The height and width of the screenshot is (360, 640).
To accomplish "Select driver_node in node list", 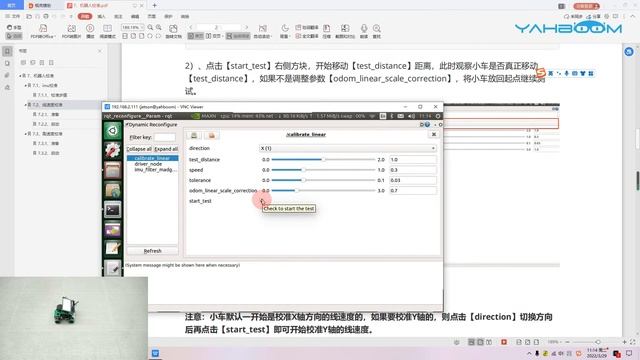I will [x=148, y=164].
